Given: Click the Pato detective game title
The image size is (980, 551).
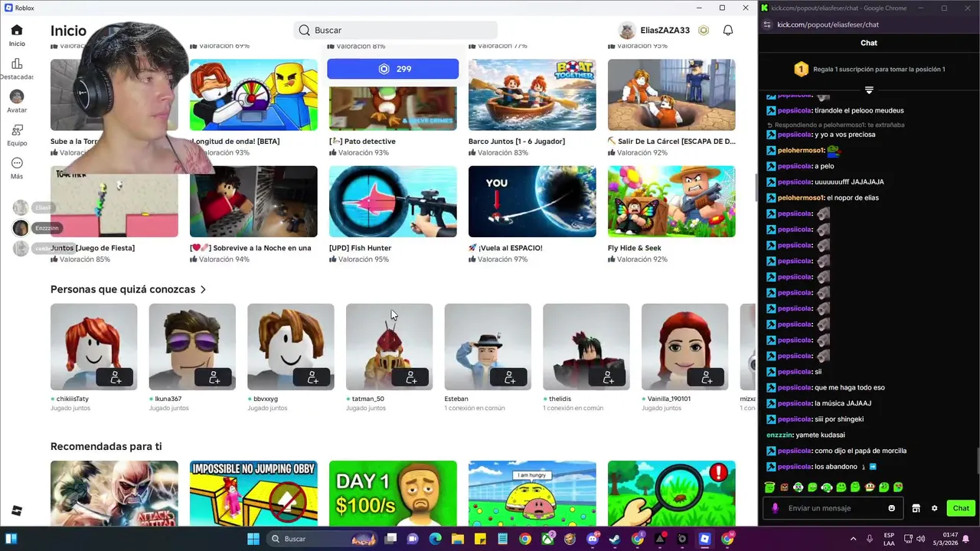Looking at the screenshot, I should (x=362, y=142).
